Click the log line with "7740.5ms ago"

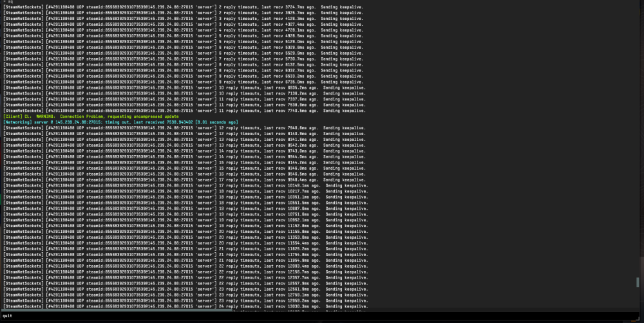[x=184, y=111]
